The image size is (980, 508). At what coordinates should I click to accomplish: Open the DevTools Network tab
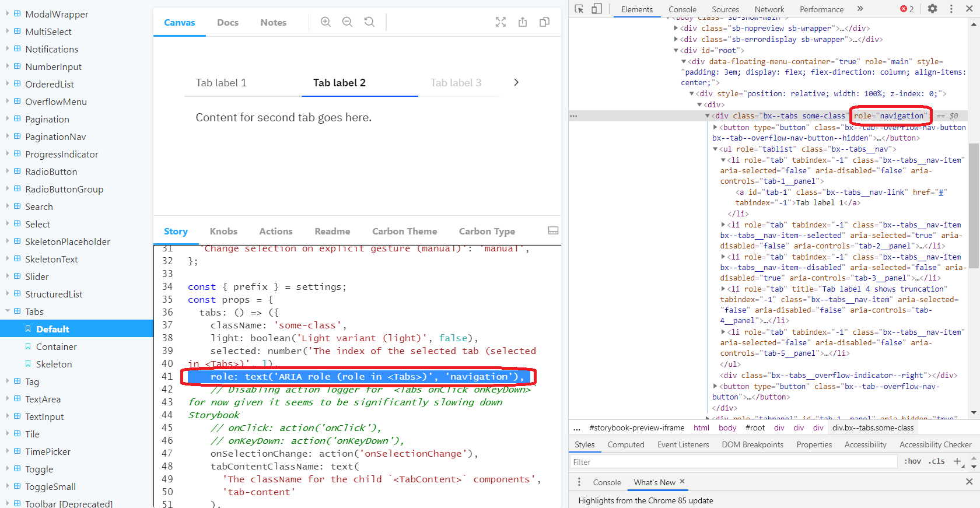[x=769, y=9]
